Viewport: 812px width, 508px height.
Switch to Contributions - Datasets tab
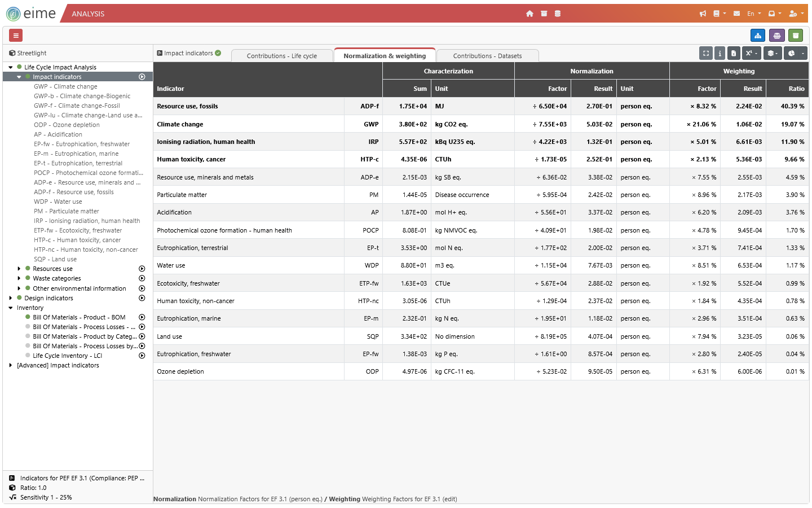[487, 56]
